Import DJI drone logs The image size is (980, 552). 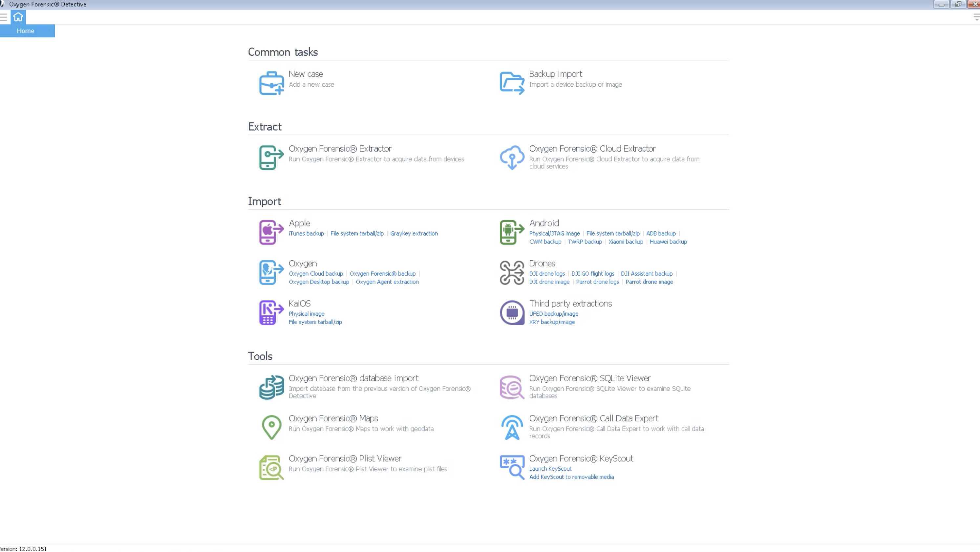tap(547, 273)
